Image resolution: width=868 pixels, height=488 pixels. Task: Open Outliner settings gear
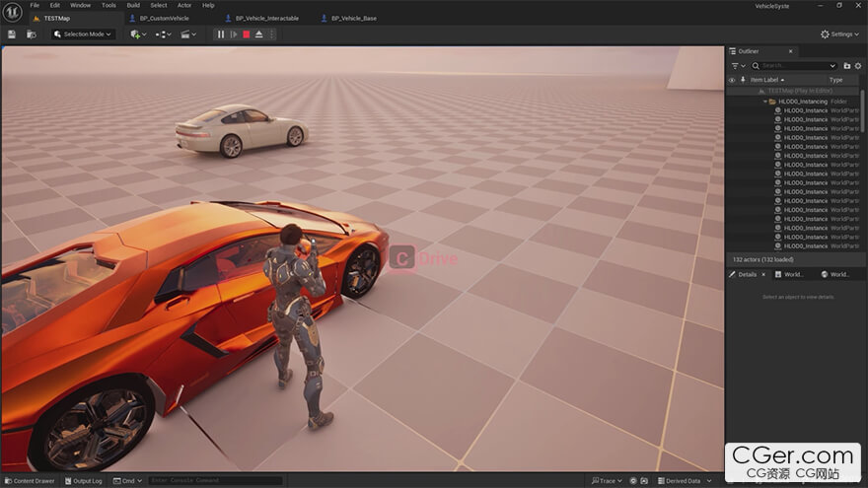tap(858, 66)
